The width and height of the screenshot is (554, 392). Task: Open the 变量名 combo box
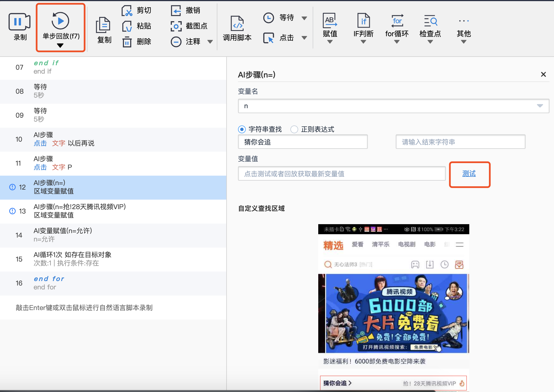tap(393, 106)
